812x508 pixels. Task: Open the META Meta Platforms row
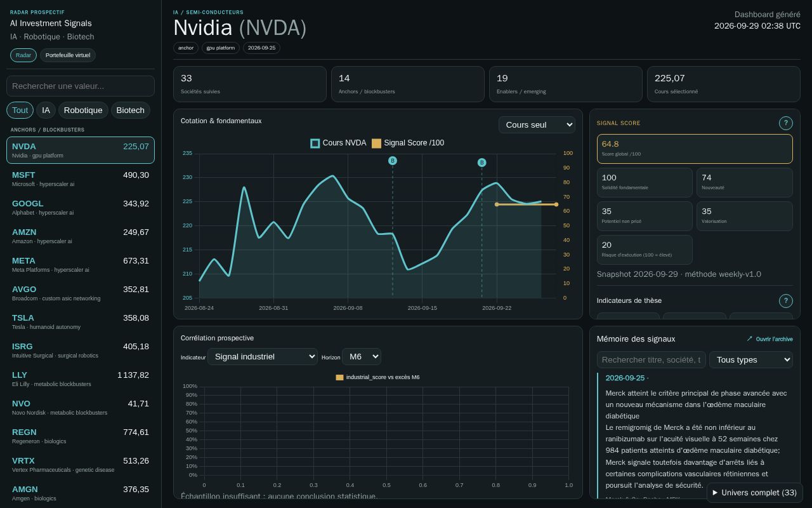tap(81, 265)
